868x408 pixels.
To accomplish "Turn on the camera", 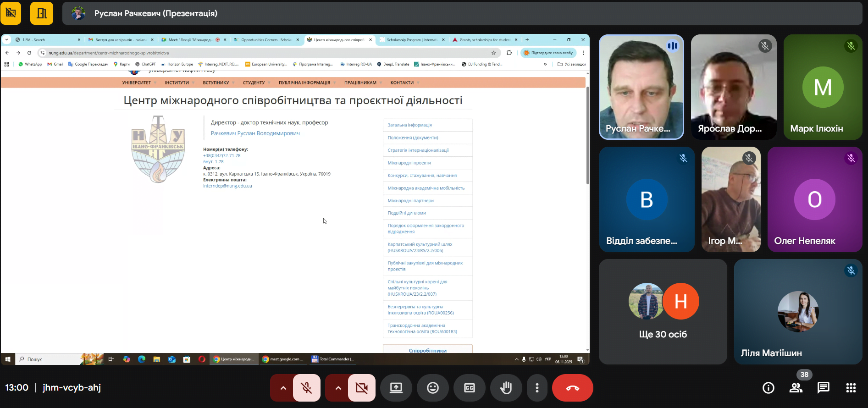I will (361, 388).
